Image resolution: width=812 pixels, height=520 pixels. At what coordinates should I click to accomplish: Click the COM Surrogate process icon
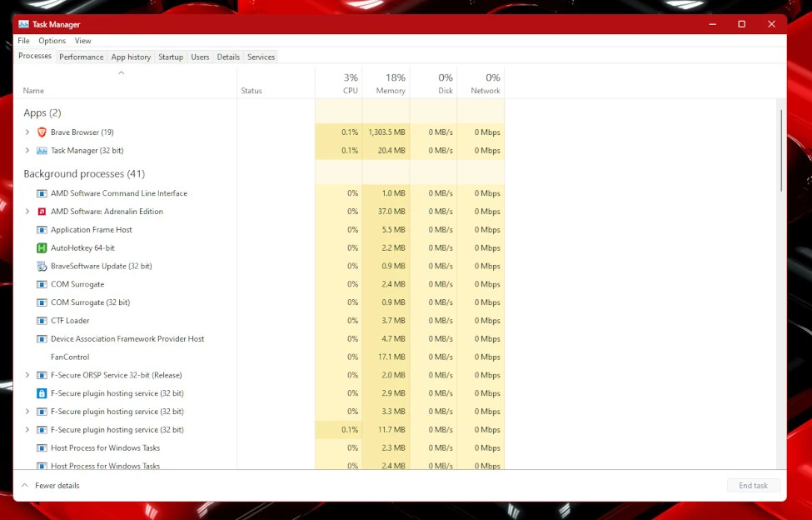tap(42, 284)
